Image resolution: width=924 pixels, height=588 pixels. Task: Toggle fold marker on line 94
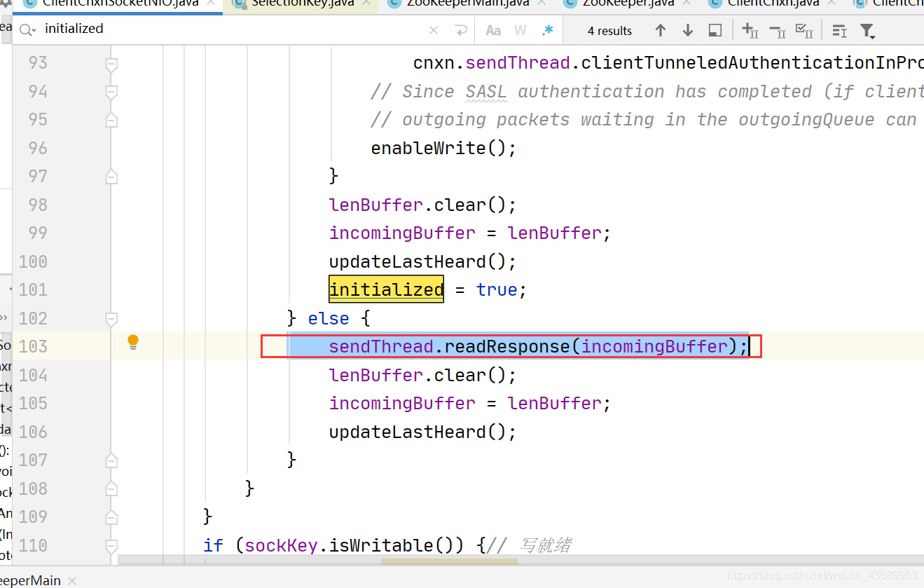[111, 93]
